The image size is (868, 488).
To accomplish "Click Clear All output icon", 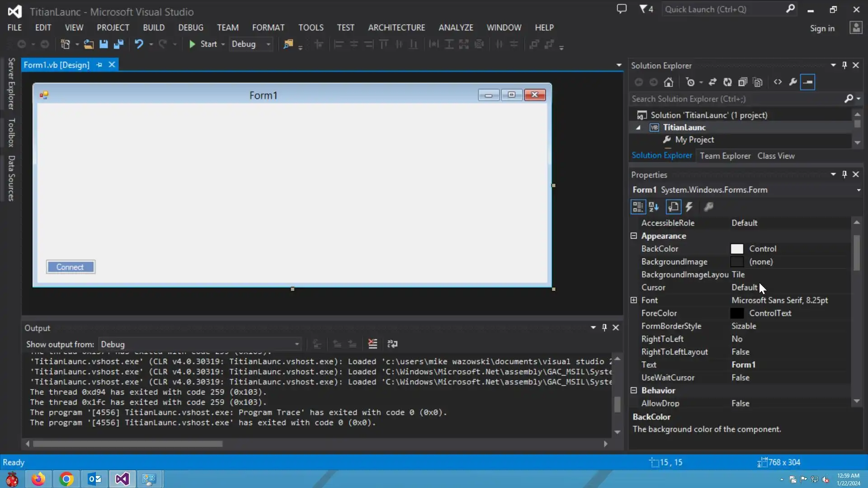I will [373, 344].
